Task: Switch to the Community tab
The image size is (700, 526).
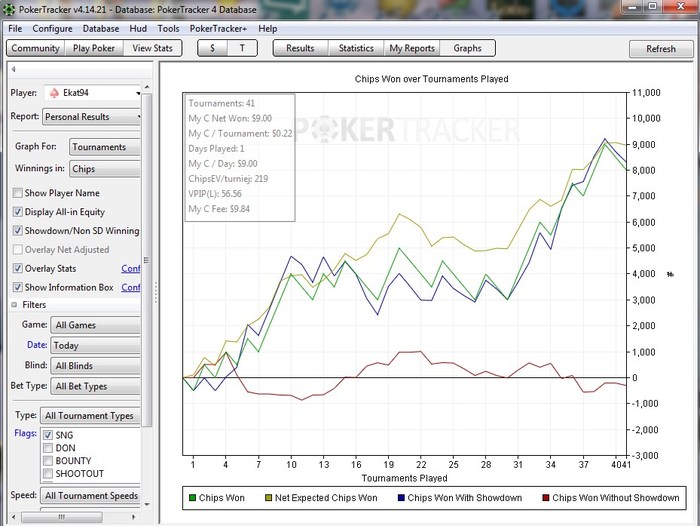Action: pos(36,48)
